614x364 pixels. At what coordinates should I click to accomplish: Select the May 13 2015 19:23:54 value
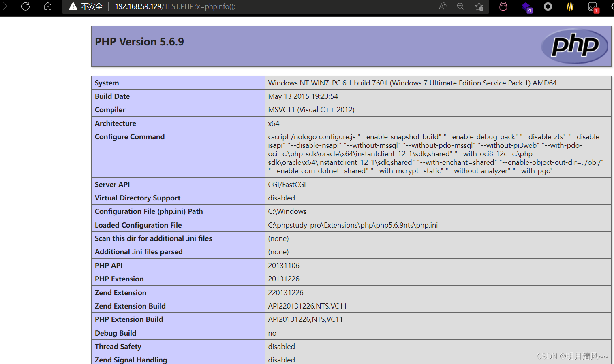click(x=303, y=96)
